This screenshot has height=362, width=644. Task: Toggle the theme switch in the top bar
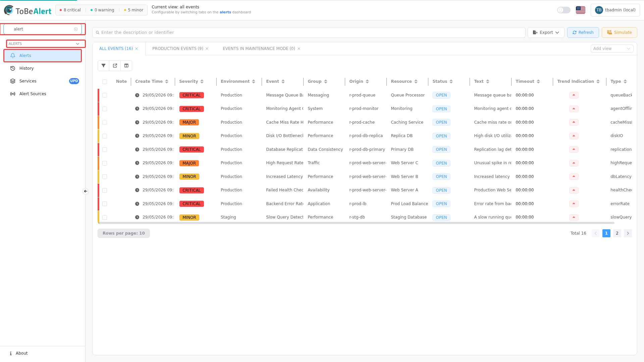(564, 10)
